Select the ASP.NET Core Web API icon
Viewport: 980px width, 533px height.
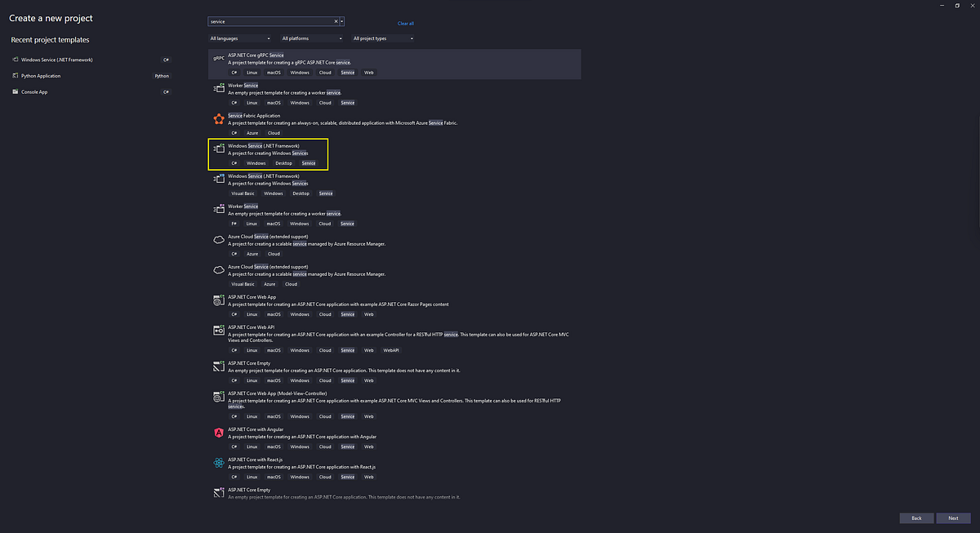pyautogui.click(x=218, y=330)
